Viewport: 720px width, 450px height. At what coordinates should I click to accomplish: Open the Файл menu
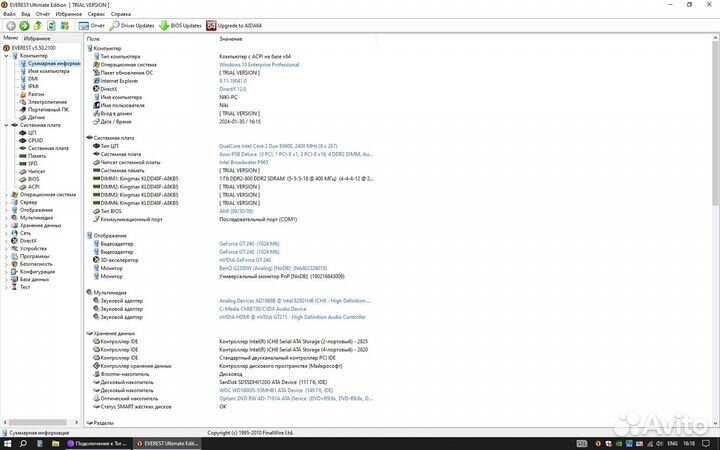click(9, 14)
